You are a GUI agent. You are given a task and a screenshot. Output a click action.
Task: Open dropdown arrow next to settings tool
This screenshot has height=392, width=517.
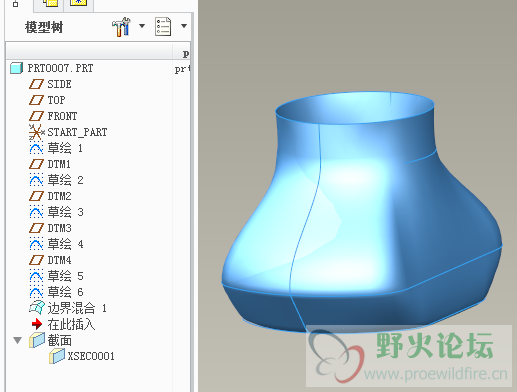pyautogui.click(x=142, y=26)
